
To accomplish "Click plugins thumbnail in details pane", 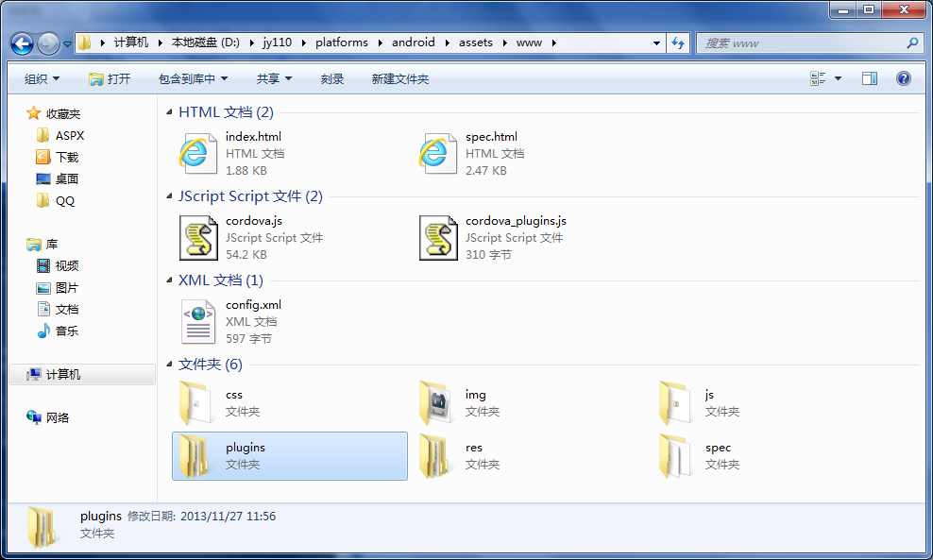I will [42, 527].
